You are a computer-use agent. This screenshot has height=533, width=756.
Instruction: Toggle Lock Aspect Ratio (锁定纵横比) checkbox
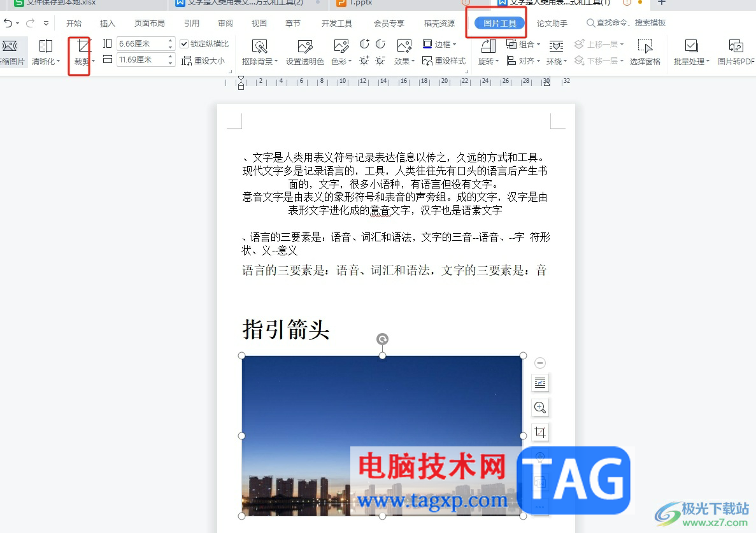(184, 44)
